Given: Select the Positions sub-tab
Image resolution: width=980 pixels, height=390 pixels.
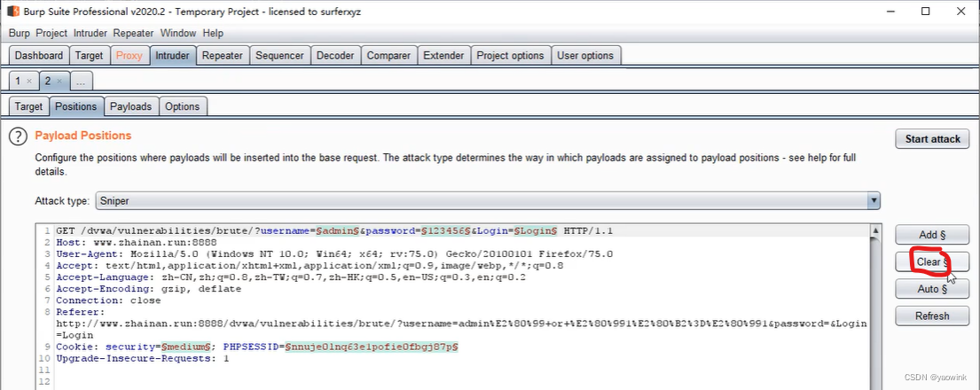Looking at the screenshot, I should [76, 106].
